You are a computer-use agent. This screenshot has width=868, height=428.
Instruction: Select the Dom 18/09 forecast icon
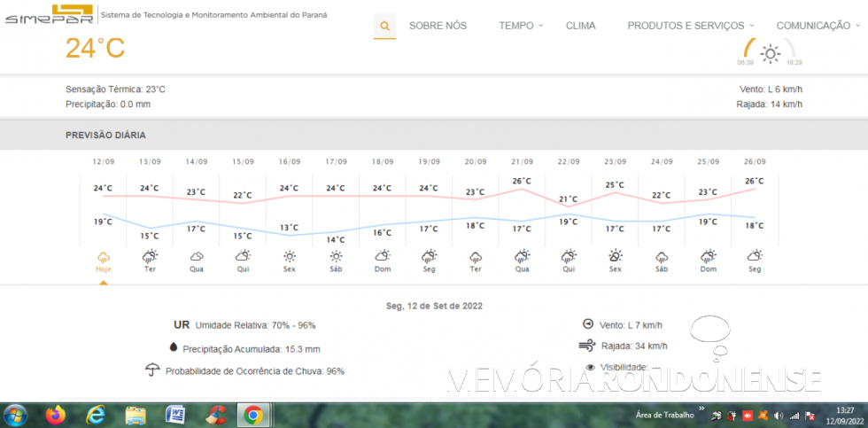point(383,257)
